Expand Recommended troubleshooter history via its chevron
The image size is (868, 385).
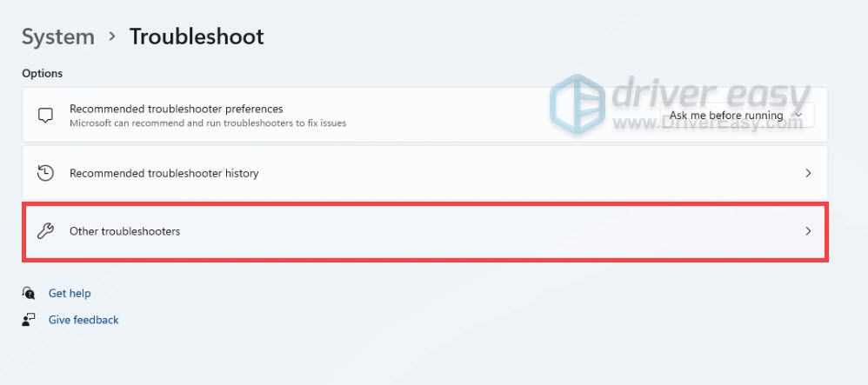[808, 173]
